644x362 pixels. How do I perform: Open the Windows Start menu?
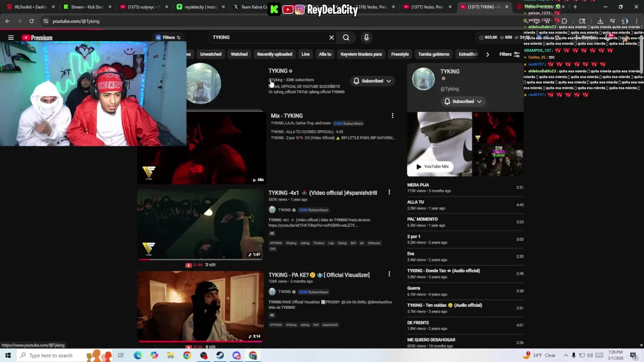click(x=8, y=355)
